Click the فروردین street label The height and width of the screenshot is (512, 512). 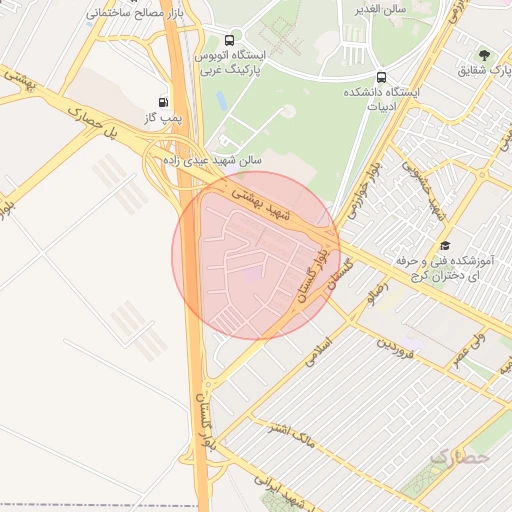pos(395,349)
